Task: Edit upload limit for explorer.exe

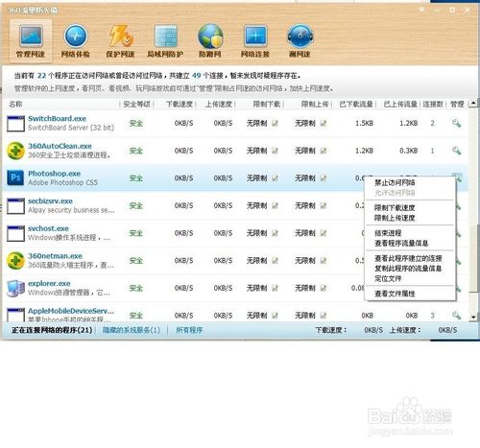Action: pos(324,288)
